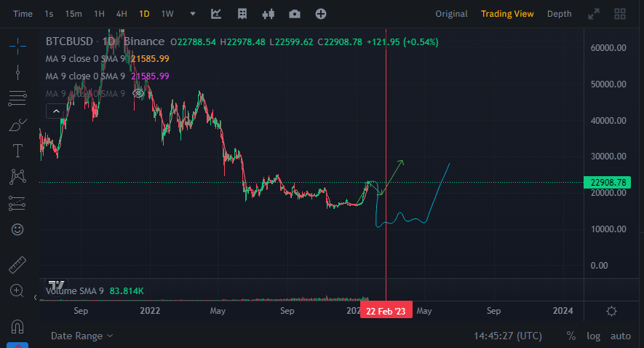Select the magenta MA 9 indicator legend
The image size is (644, 348).
point(107,76)
